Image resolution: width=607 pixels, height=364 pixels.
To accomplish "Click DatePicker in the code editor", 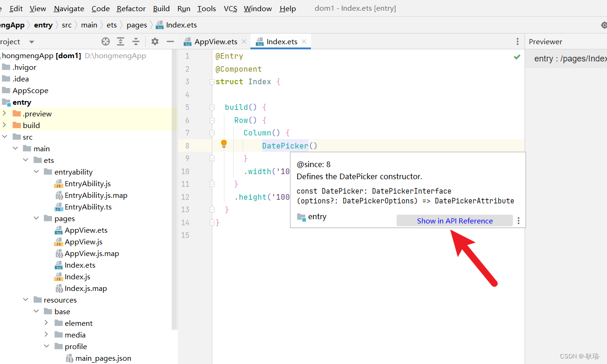I will [285, 146].
